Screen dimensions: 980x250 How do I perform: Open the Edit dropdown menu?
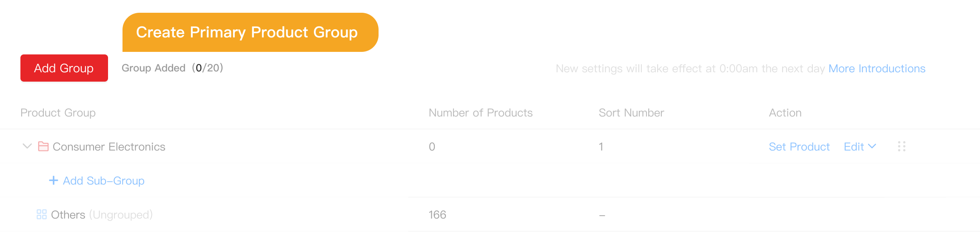coord(854,147)
